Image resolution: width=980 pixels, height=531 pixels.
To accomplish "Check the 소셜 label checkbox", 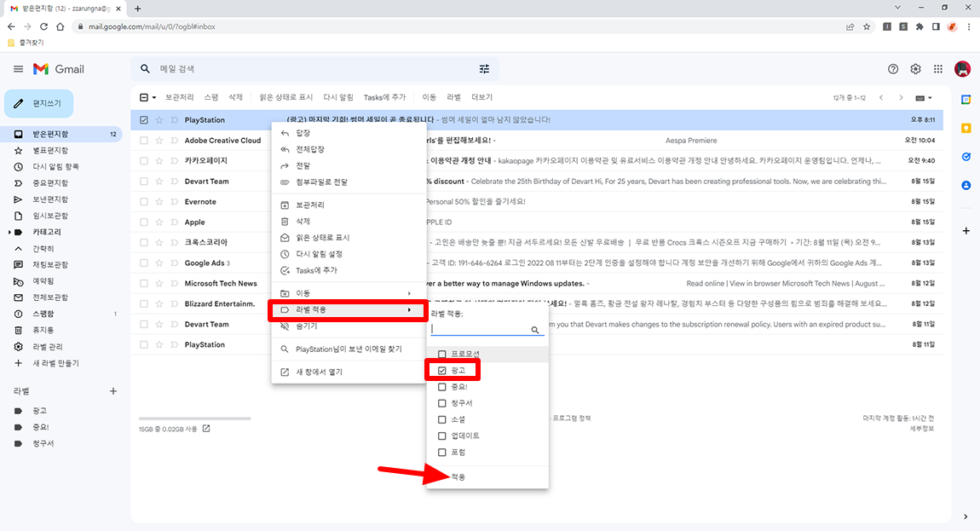I will [x=442, y=419].
